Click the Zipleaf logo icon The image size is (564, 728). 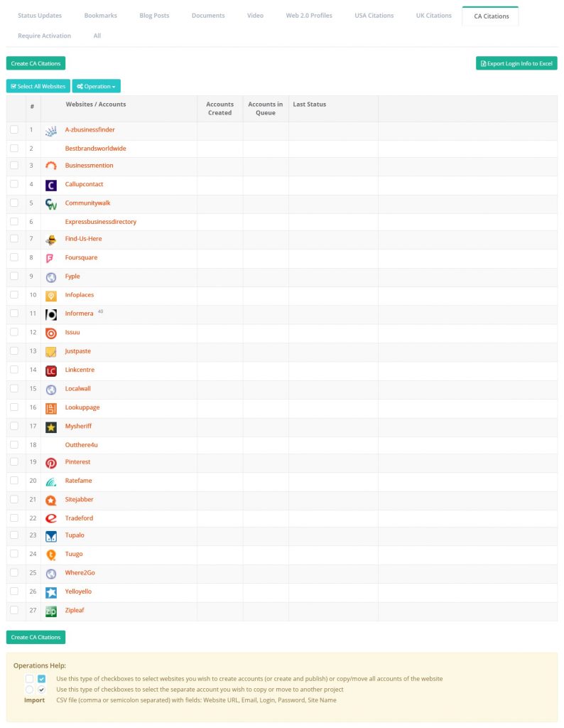50,611
